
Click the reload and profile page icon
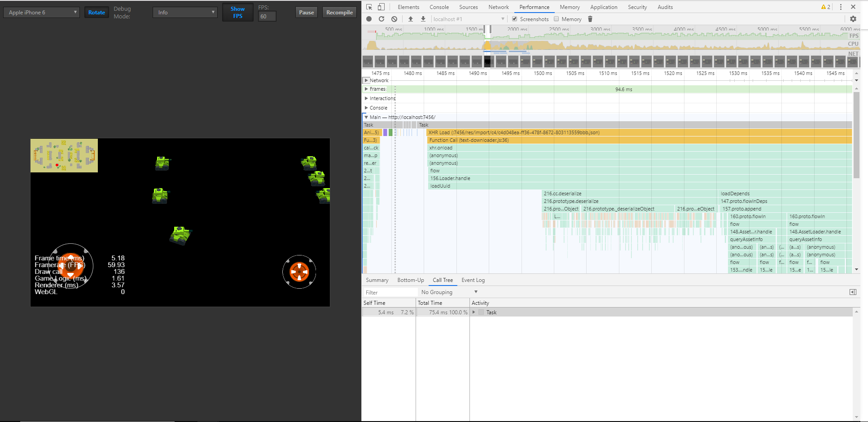pos(381,19)
